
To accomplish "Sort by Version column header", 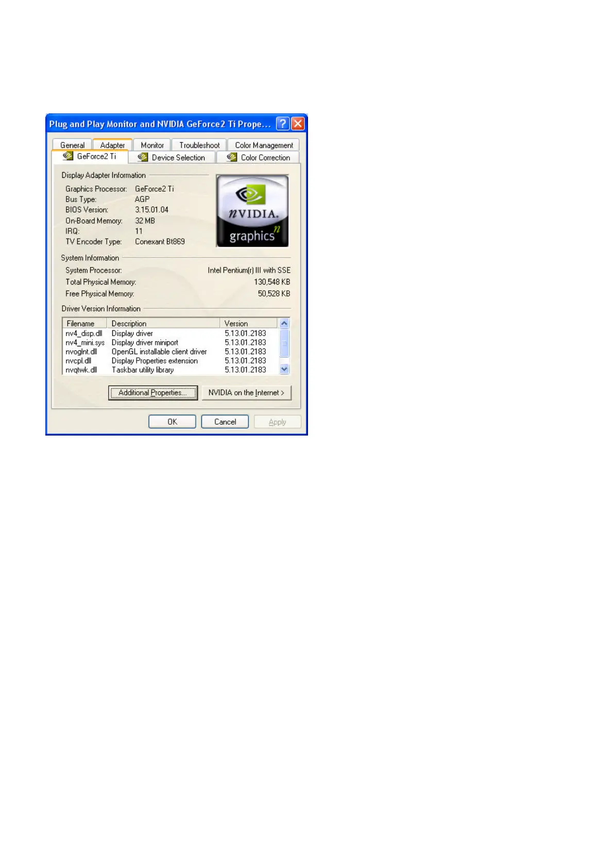I will [x=249, y=323].
